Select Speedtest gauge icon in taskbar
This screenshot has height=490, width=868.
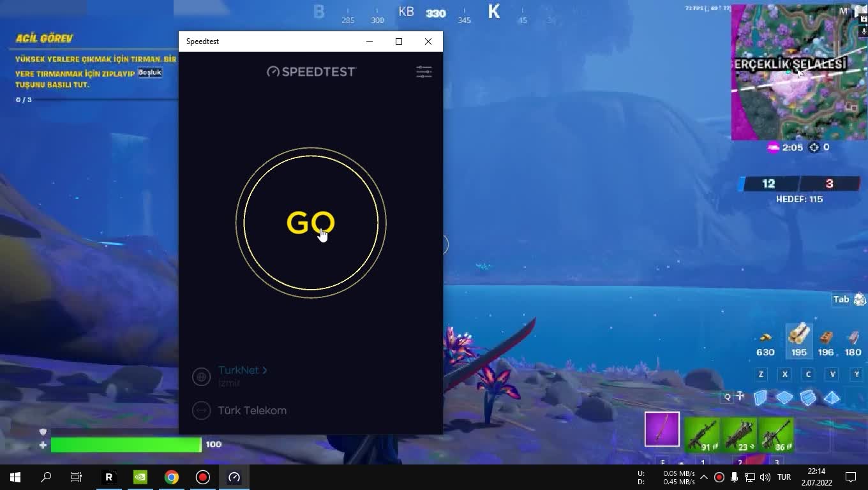tap(234, 477)
